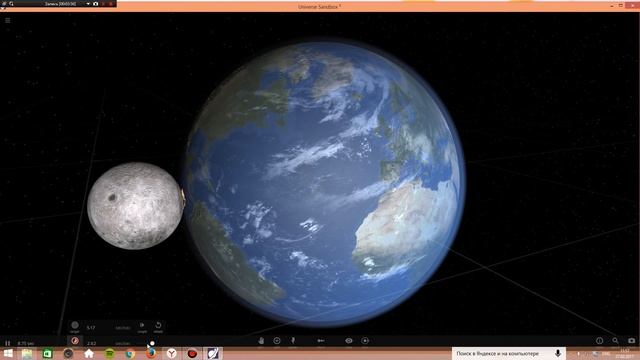640x360 pixels.
Task: Click the arrow force tool icon
Action: point(321,340)
